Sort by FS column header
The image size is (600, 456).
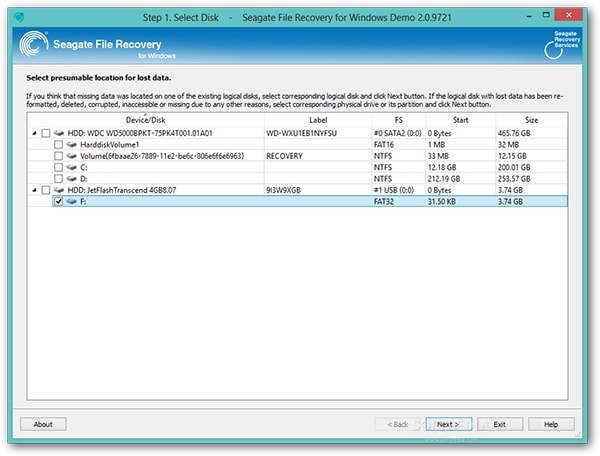pos(399,120)
